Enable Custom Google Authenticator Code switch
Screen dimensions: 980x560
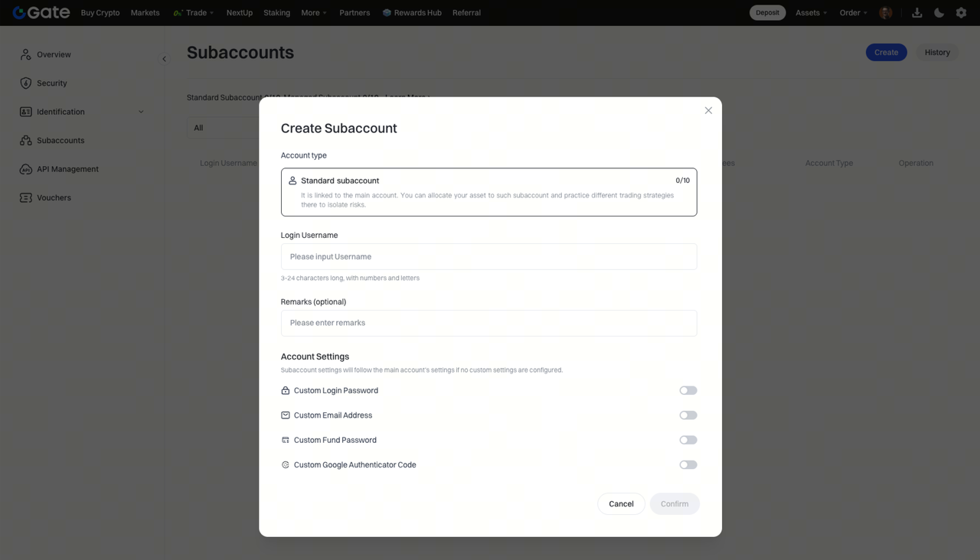point(688,464)
